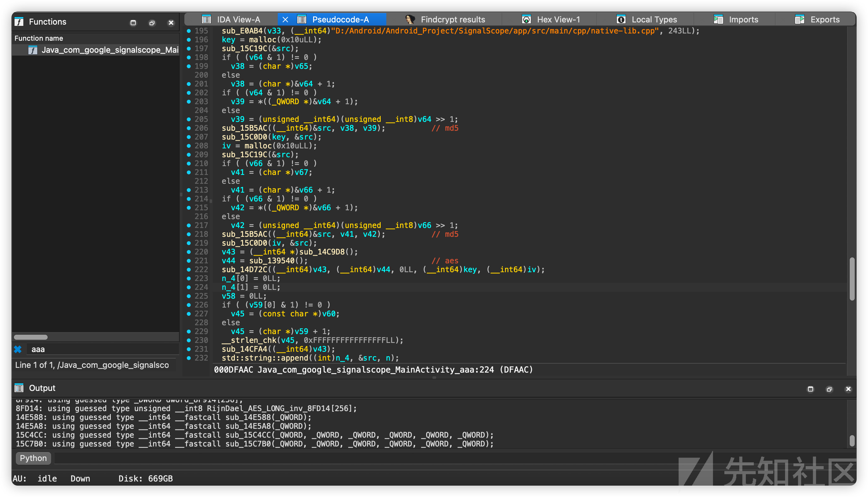Toggle breakpoint dot on line 230
868x497 pixels.
189,340
